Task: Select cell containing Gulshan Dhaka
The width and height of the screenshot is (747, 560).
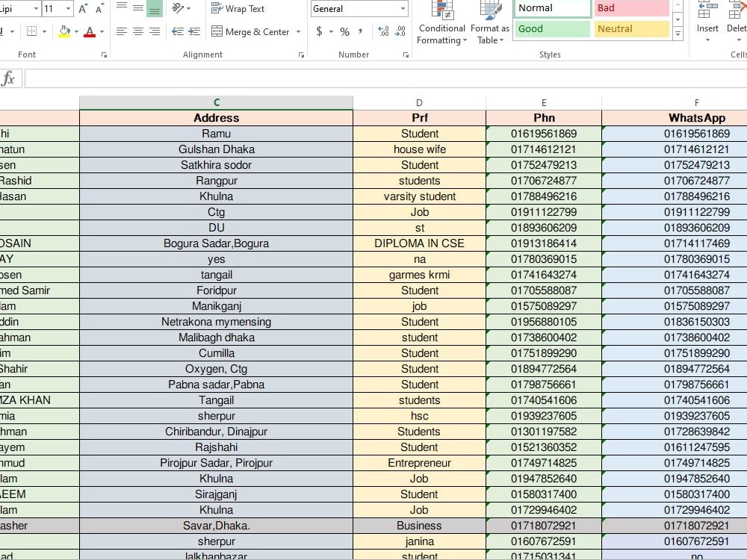Action: [x=217, y=149]
